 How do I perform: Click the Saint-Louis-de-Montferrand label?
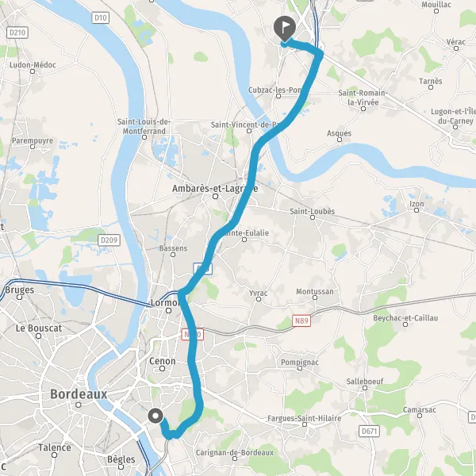click(x=144, y=126)
